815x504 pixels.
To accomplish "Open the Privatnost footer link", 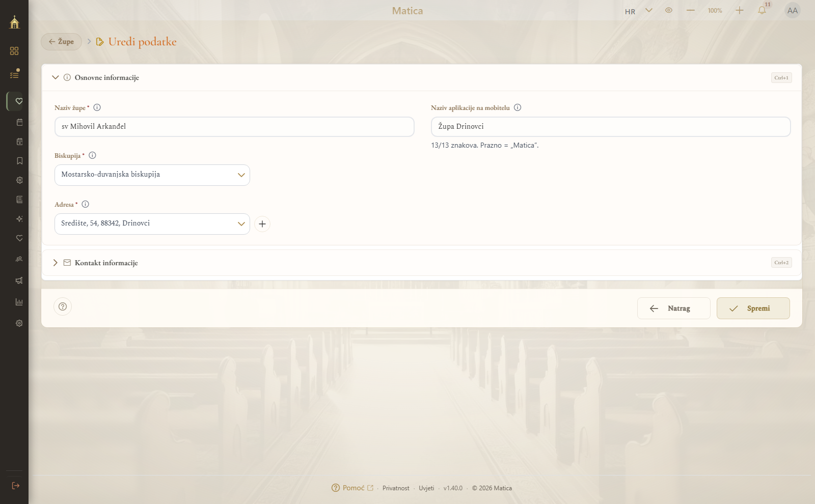I will pyautogui.click(x=396, y=488).
